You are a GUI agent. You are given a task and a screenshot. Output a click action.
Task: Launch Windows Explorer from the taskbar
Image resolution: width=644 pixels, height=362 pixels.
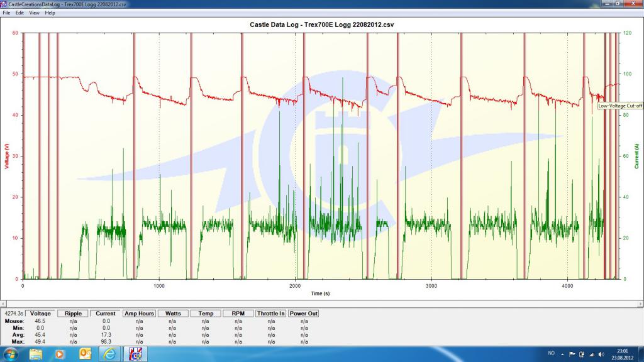pos(36,354)
